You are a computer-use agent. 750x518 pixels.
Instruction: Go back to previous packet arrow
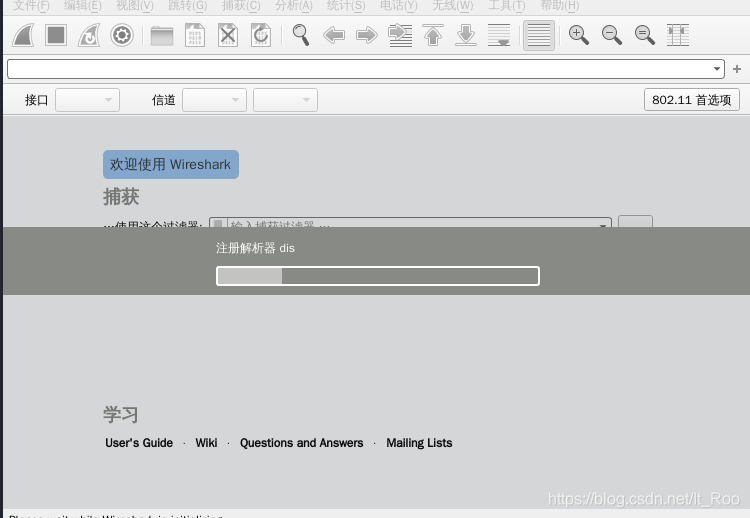[334, 35]
